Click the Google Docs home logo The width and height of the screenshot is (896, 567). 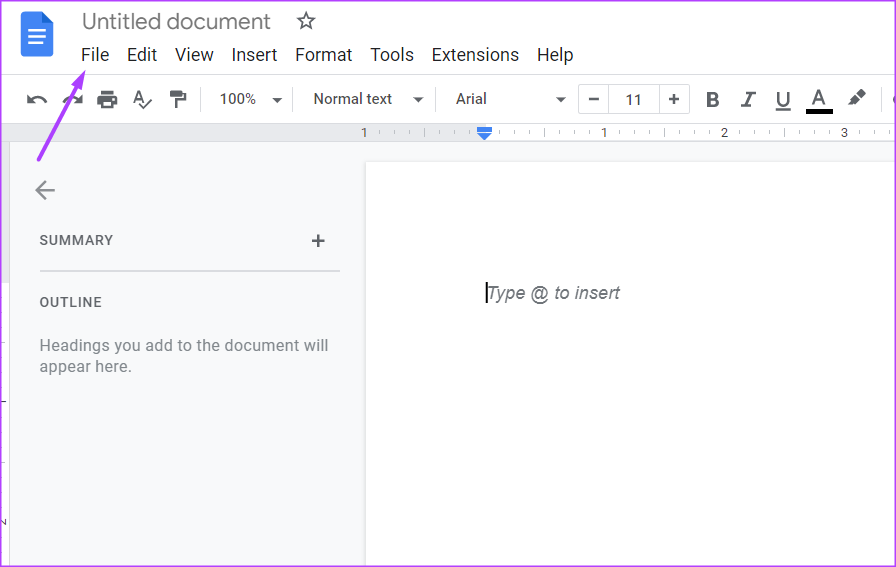tap(37, 37)
